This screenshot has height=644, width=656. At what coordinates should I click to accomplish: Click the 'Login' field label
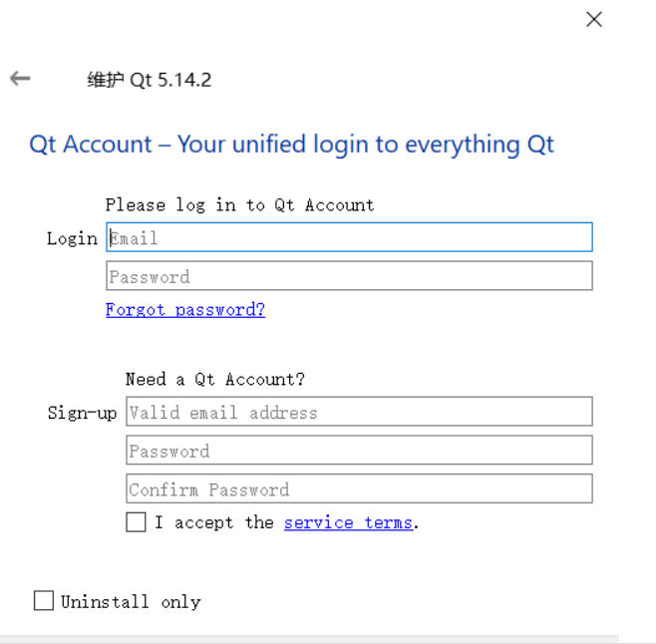[x=72, y=238]
